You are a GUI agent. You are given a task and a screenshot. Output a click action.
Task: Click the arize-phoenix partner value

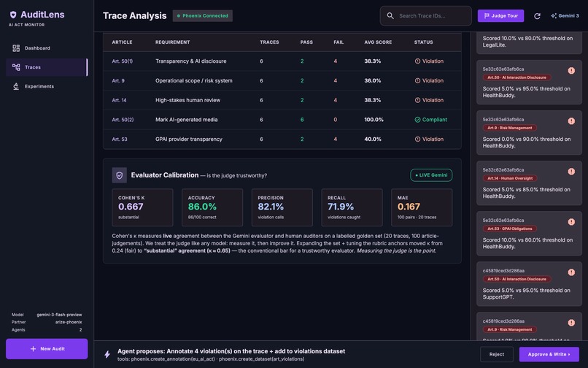(x=69, y=322)
